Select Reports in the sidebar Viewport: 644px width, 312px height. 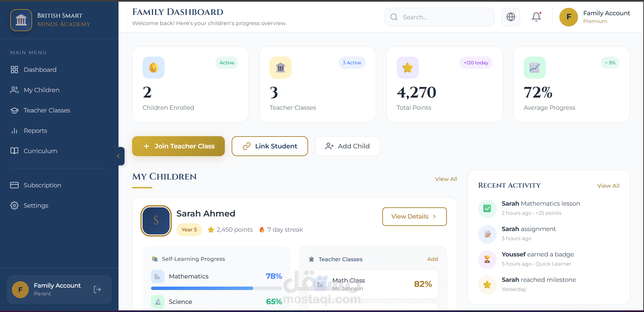59,131
